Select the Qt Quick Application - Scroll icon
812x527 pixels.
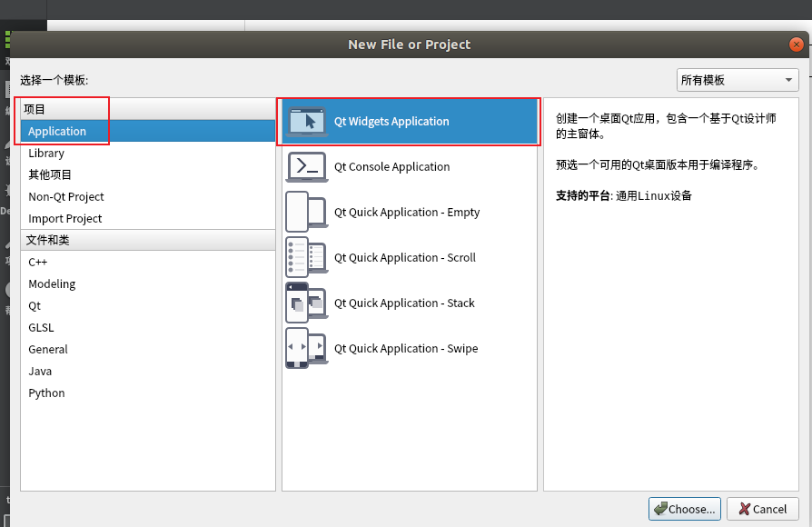pos(307,257)
